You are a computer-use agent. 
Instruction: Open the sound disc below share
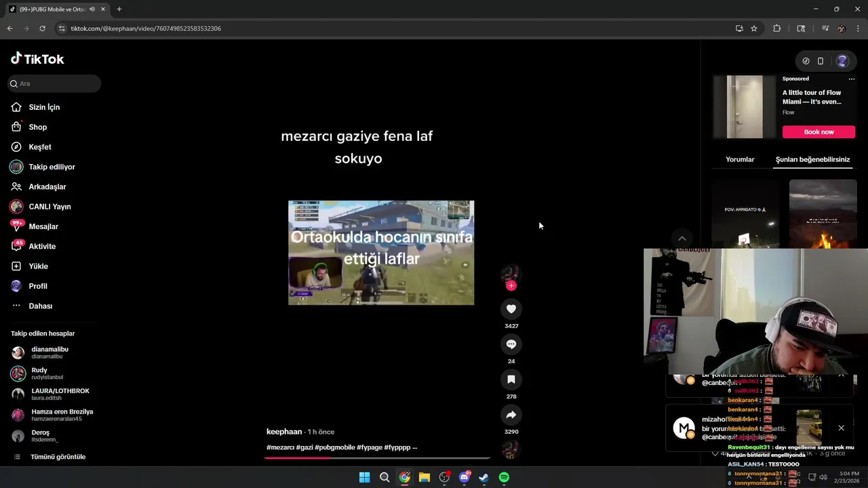point(510,449)
